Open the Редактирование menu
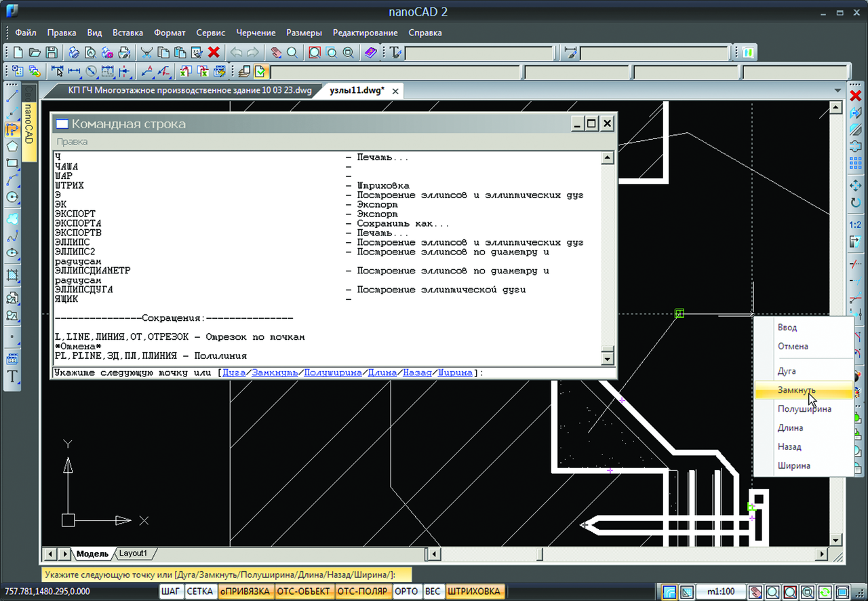This screenshot has height=601, width=868. click(365, 33)
